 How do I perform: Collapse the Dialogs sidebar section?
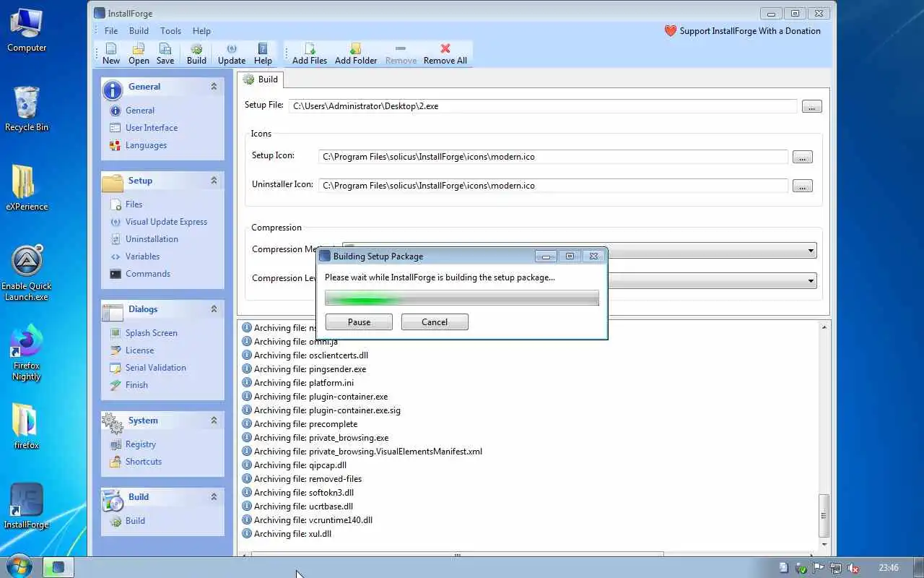tap(214, 309)
